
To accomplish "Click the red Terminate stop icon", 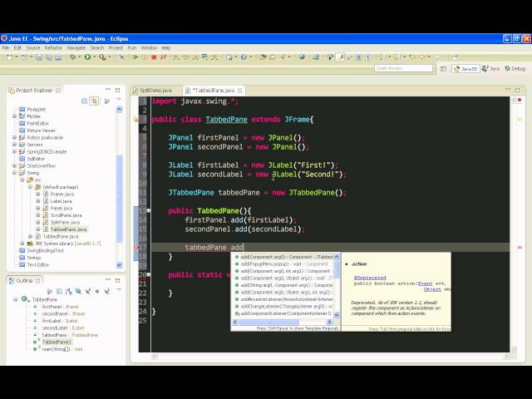I will 154,57.
